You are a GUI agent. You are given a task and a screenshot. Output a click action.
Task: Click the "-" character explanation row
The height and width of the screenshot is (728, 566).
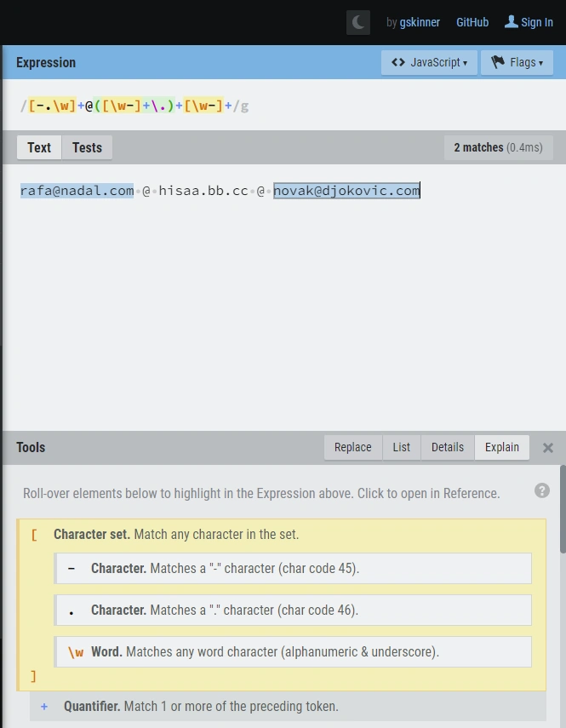[293, 568]
